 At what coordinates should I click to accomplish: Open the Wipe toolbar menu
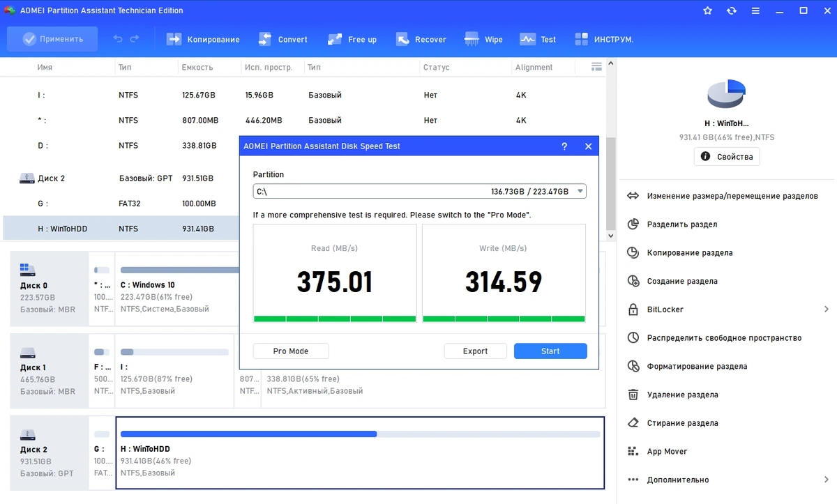[x=483, y=39]
